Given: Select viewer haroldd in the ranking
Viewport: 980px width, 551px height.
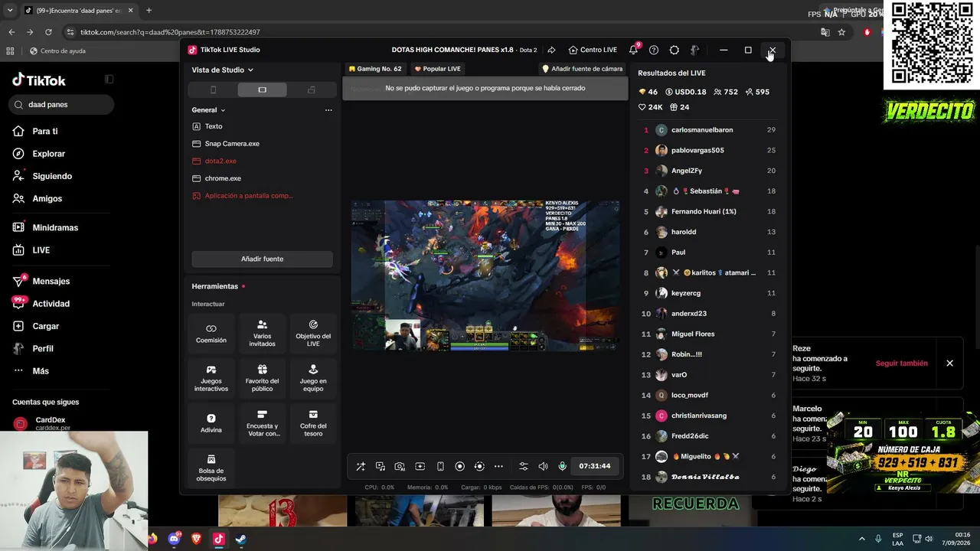Looking at the screenshot, I should 708,232.
